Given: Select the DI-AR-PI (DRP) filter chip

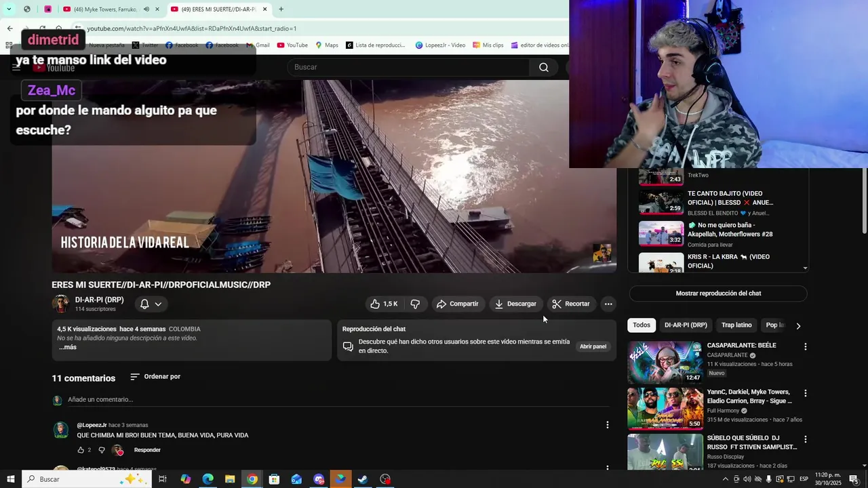Looking at the screenshot, I should 686,325.
